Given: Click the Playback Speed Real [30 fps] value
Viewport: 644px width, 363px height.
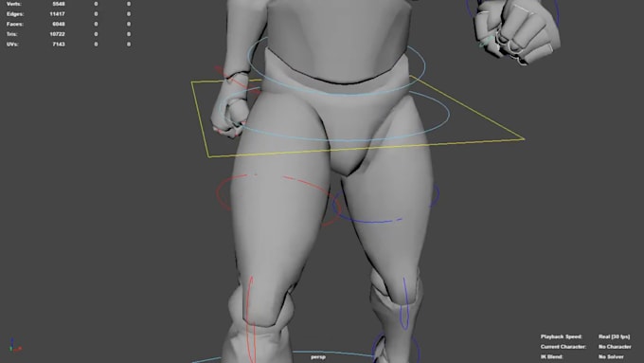Looking at the screenshot, I should [x=614, y=336].
